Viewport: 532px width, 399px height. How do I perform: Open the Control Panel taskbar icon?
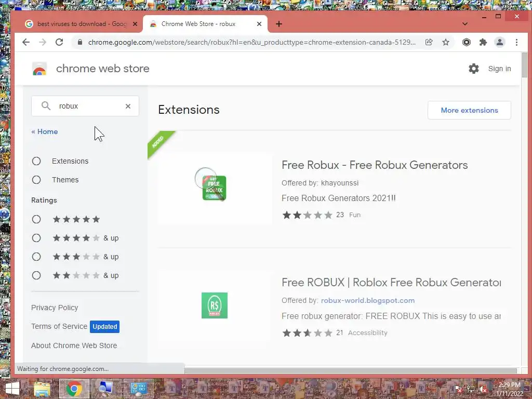[x=138, y=389]
